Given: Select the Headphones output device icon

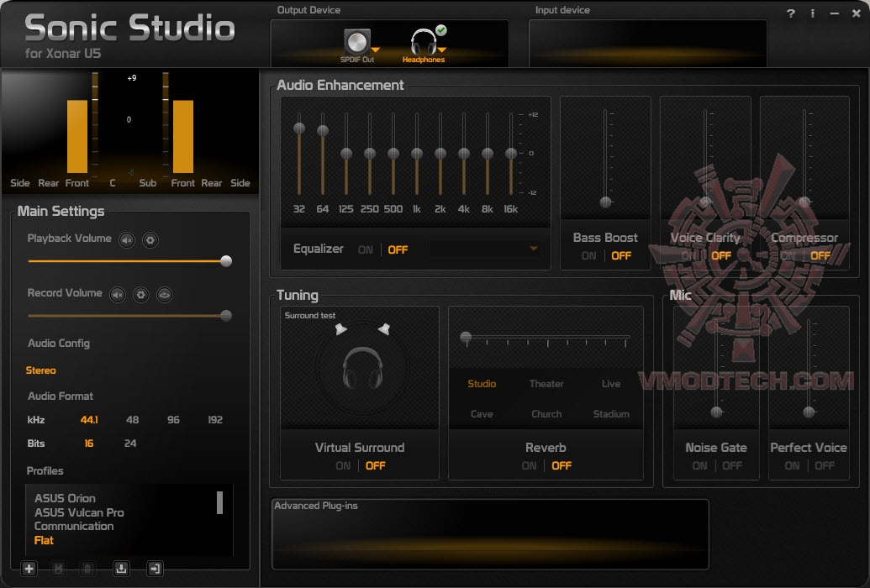Looking at the screenshot, I should 424,42.
